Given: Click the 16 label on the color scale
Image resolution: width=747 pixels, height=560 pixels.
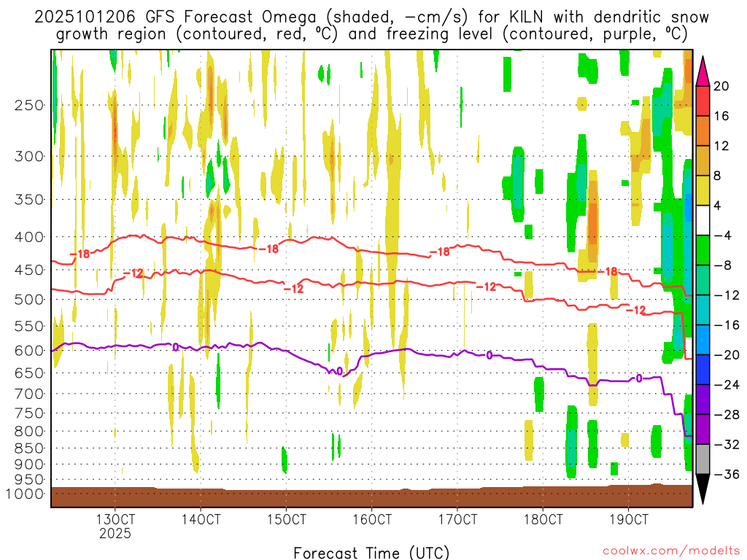Looking at the screenshot, I should (721, 116).
